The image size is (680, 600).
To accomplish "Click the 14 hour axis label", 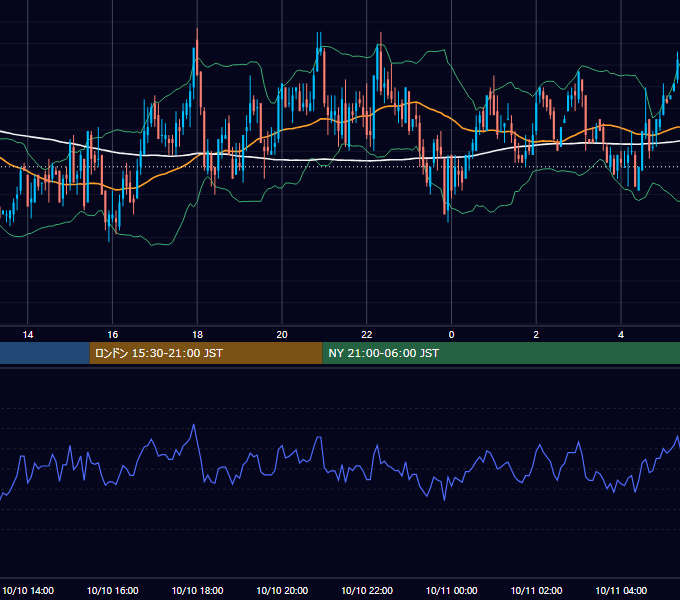I will [x=28, y=335].
